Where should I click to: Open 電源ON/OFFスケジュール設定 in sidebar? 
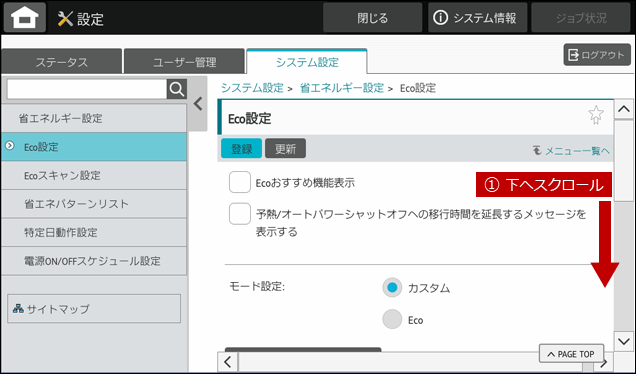[94, 261]
